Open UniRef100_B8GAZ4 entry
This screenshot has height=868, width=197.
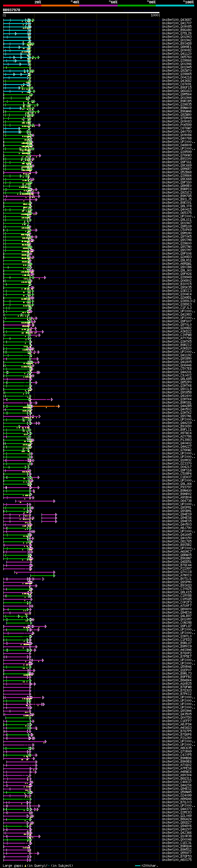177,819
